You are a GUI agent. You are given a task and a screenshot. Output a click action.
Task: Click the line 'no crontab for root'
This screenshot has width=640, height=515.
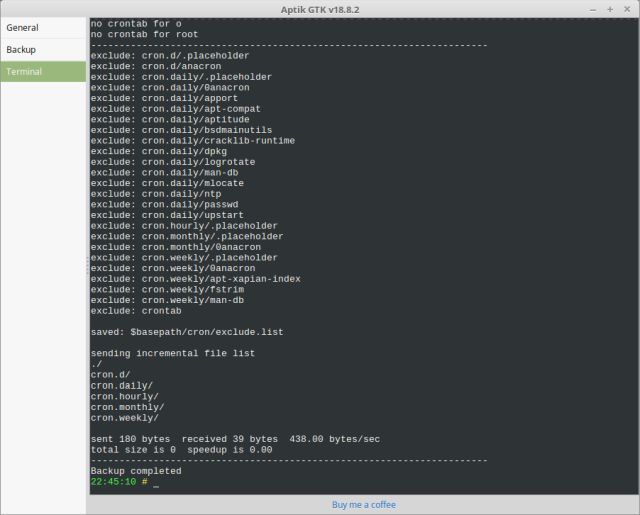pos(144,34)
